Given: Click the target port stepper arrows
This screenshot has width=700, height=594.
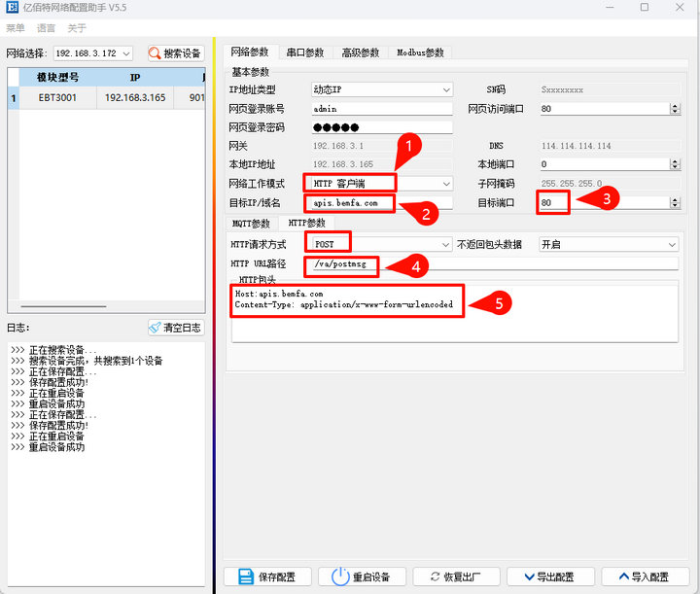Looking at the screenshot, I should [674, 202].
